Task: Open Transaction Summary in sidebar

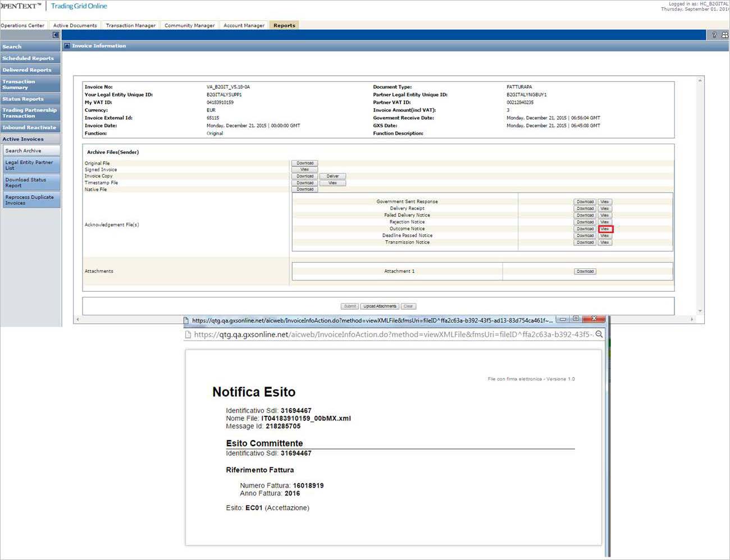Action: click(30, 84)
